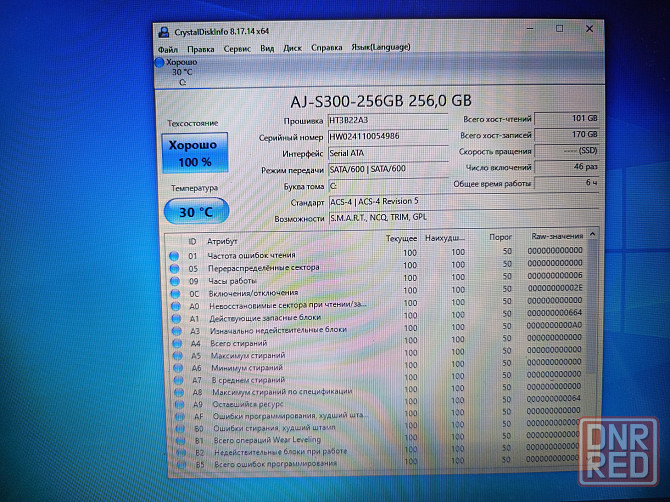Click status circle for A4 Всего стираний
Image resolution: width=670 pixels, height=502 pixels.
point(177,343)
